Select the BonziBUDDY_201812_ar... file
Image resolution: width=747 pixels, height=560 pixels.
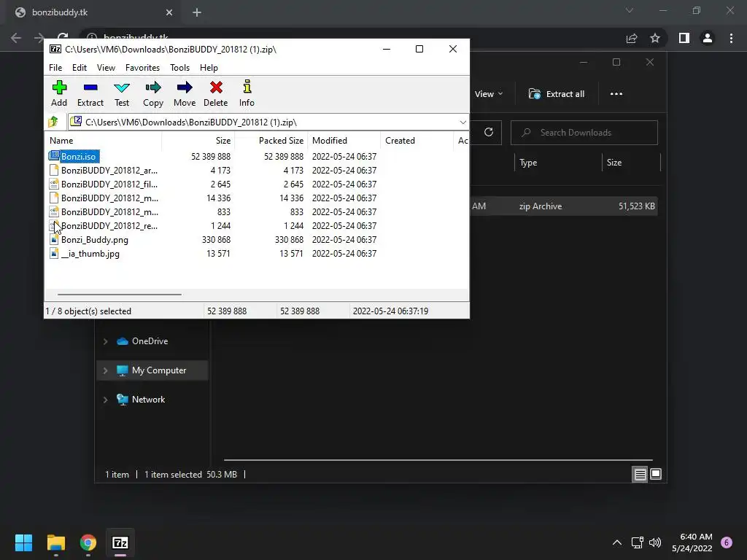coord(104,170)
